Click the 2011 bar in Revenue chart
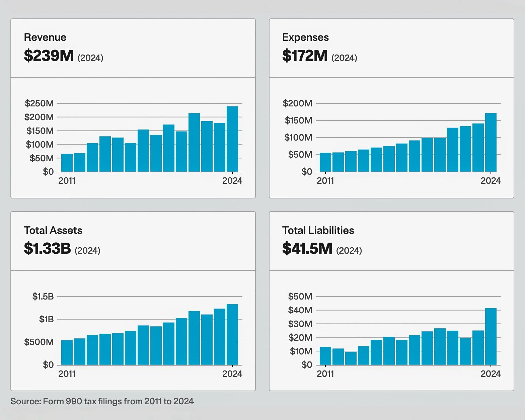 [x=67, y=163]
